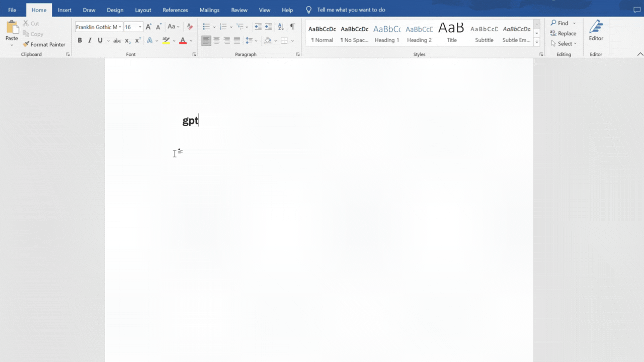Apply a bulleted list
644x362 pixels.
pyautogui.click(x=206, y=27)
